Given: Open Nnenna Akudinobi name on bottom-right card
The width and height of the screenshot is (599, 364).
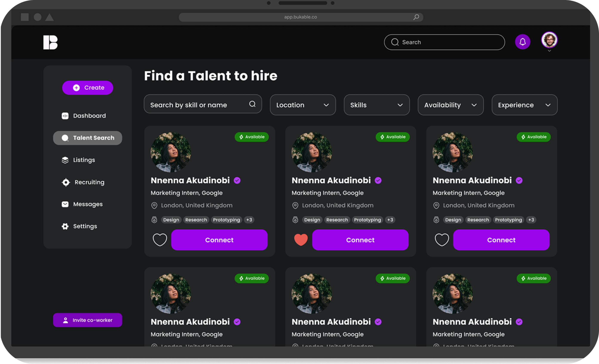Looking at the screenshot, I should [x=472, y=322].
